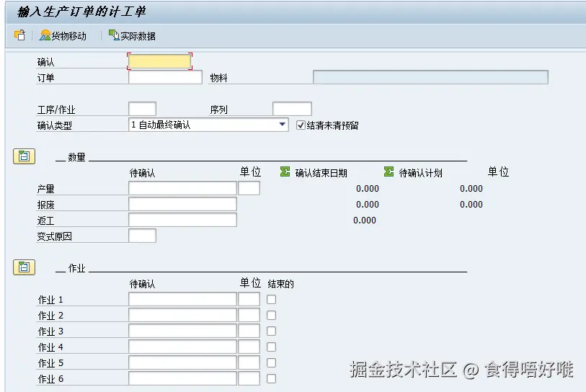Click the sum icon beside 确认结束日期
586x392 pixels.
point(285,172)
